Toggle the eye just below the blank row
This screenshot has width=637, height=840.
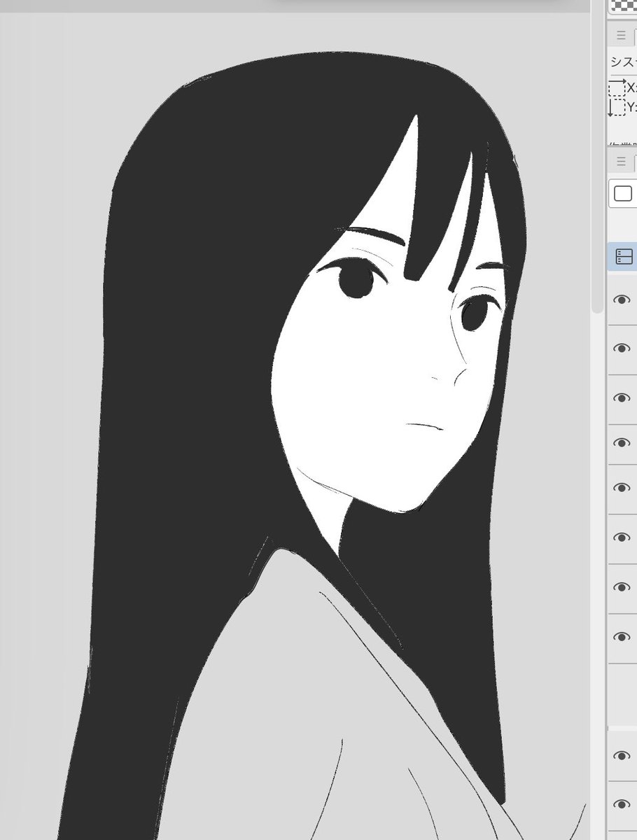622,756
